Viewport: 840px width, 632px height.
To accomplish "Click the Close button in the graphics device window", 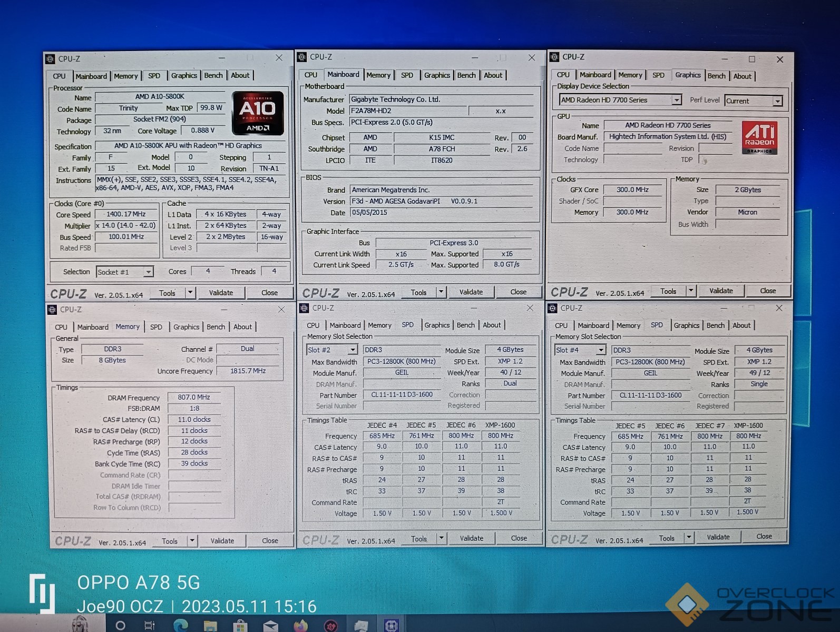I will pos(768,291).
